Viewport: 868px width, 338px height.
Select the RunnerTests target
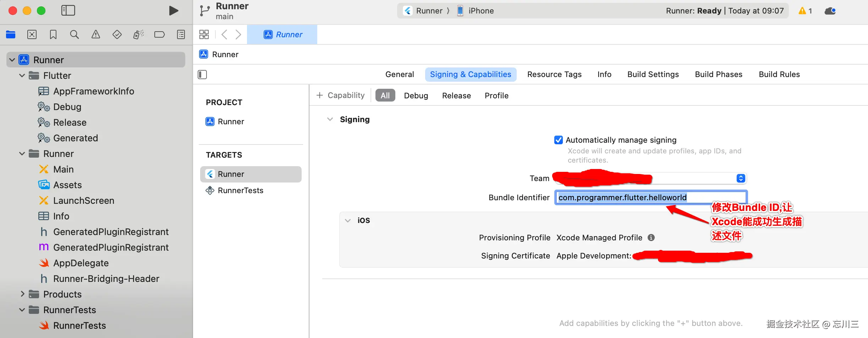click(x=240, y=191)
